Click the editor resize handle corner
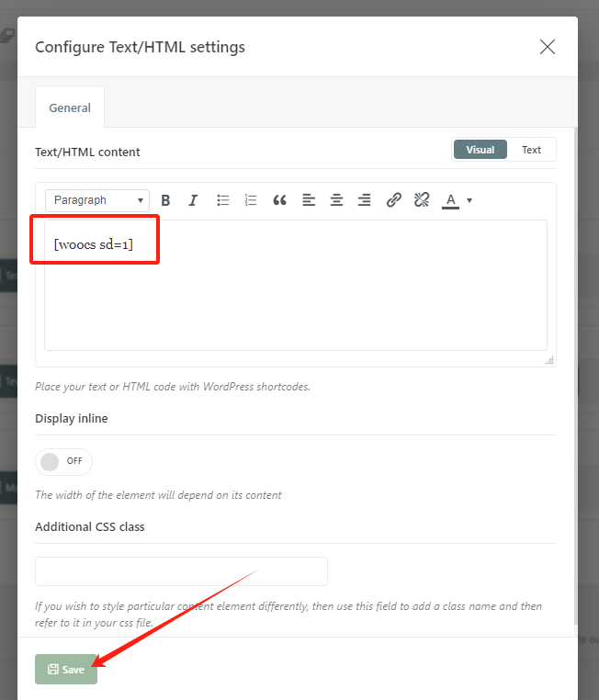 click(549, 360)
